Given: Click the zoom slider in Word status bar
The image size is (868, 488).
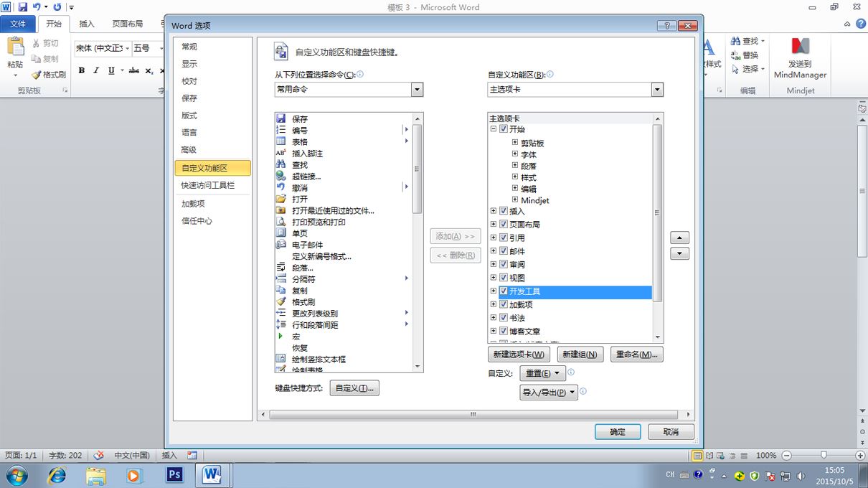Looking at the screenshot, I should tap(824, 455).
